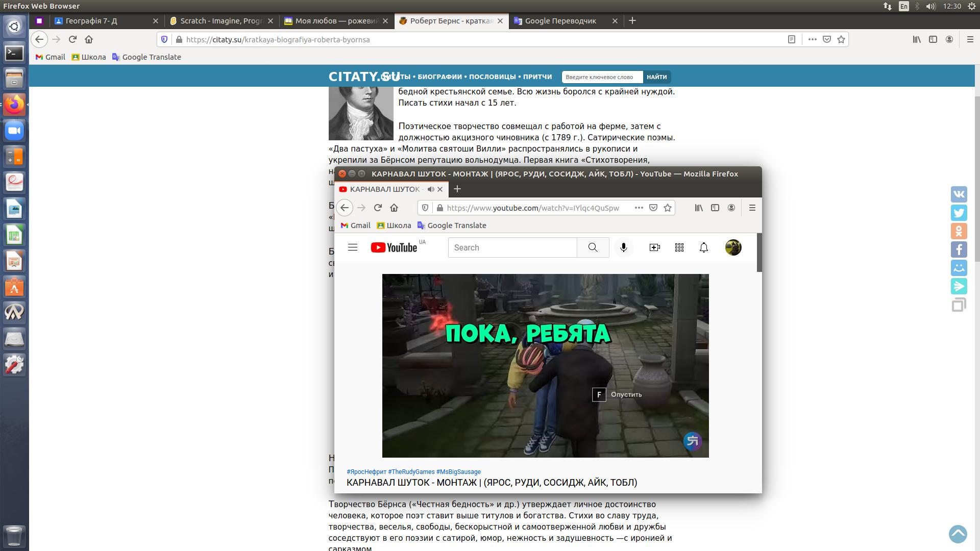
Task: Click the YouTube create video icon
Action: 654,247
